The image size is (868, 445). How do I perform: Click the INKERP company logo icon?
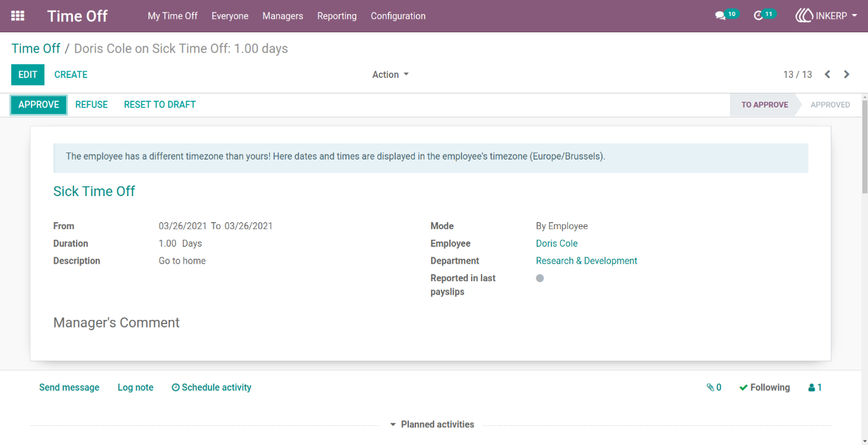click(804, 15)
